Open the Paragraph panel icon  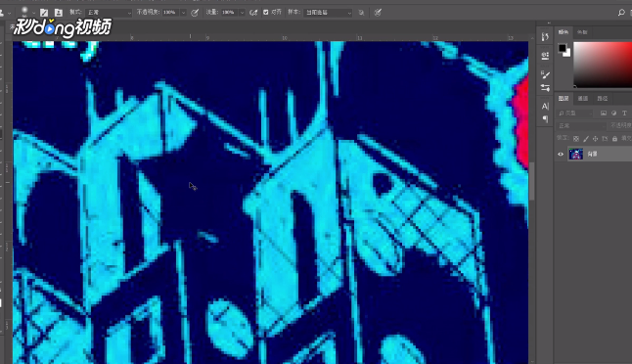tap(545, 119)
